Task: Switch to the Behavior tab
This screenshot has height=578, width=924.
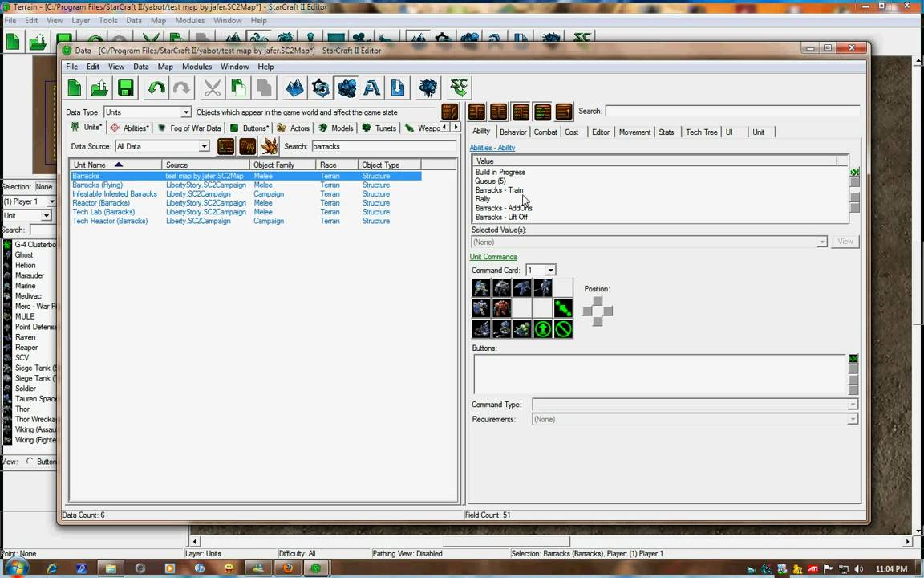Action: pyautogui.click(x=513, y=132)
